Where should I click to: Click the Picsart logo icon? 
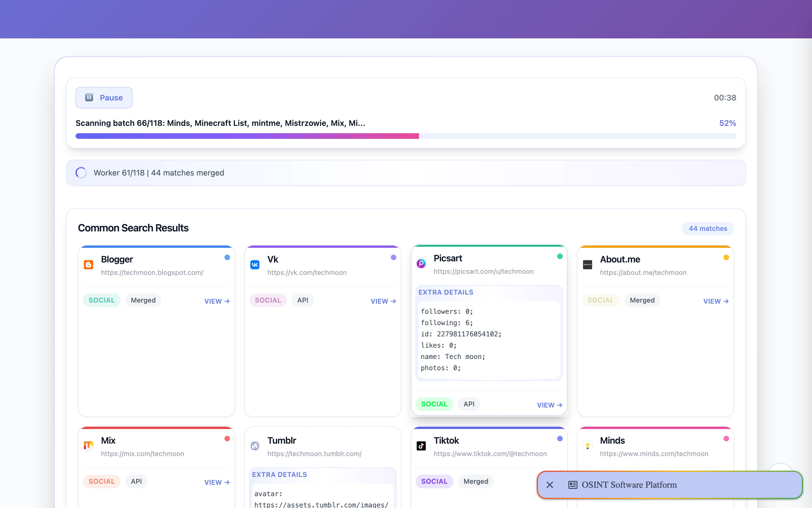421,263
